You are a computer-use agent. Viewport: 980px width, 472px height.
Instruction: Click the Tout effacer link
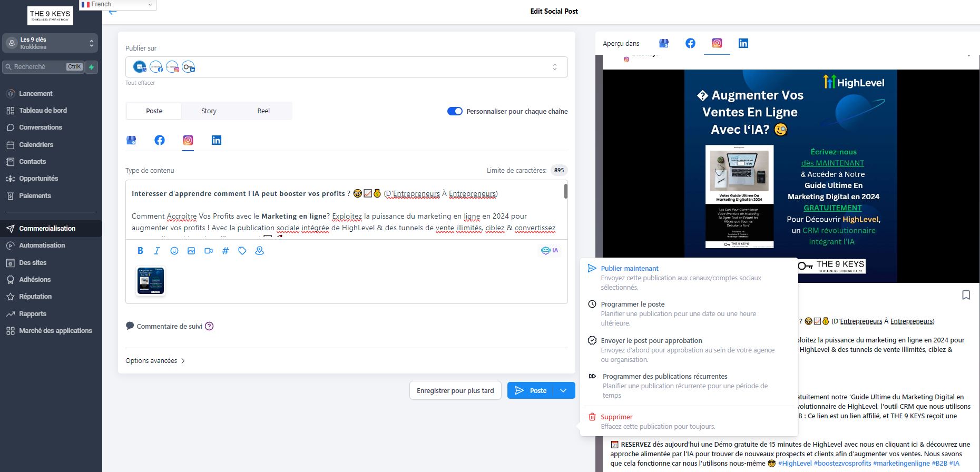point(140,83)
